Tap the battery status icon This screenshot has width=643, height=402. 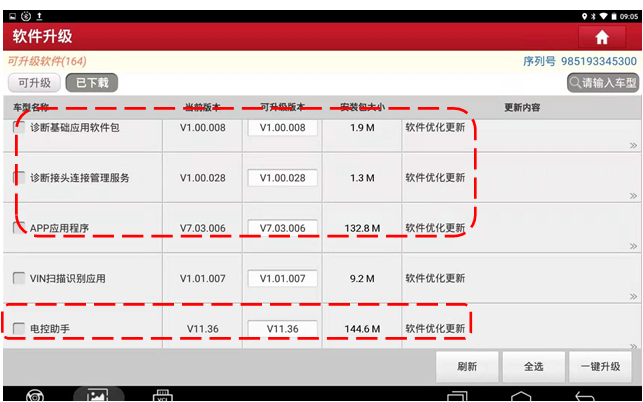(x=614, y=17)
